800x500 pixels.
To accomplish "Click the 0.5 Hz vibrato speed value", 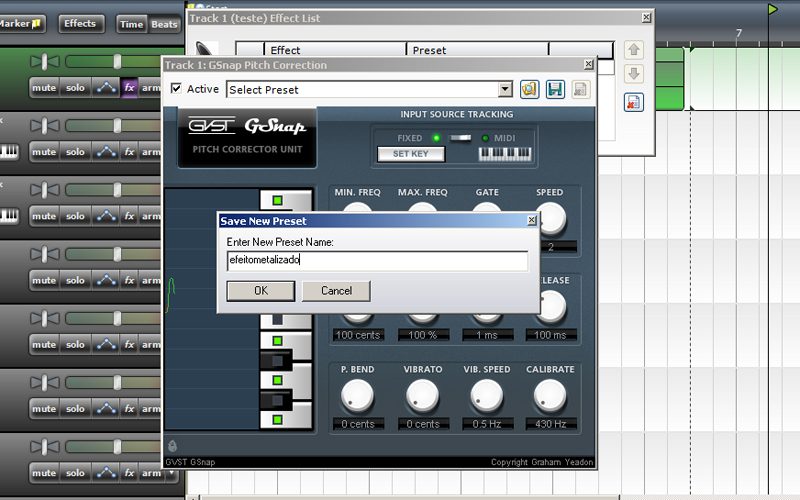I will click(487, 424).
